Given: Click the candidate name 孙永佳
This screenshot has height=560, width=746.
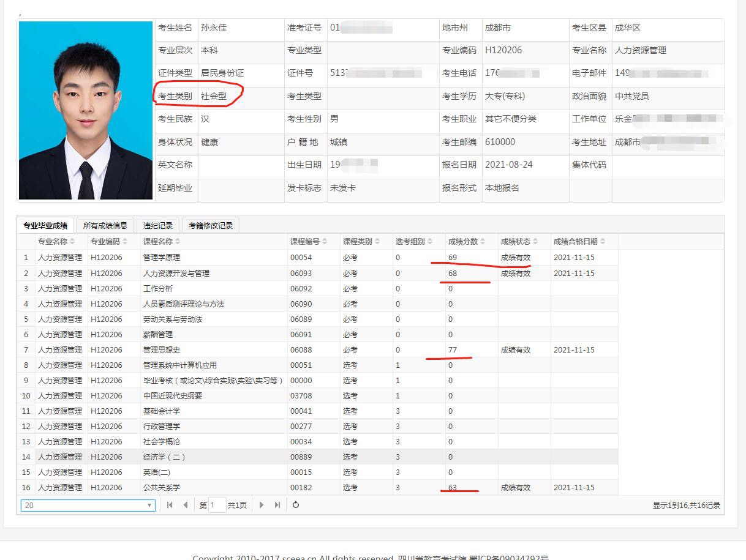Looking at the screenshot, I should point(214,28).
